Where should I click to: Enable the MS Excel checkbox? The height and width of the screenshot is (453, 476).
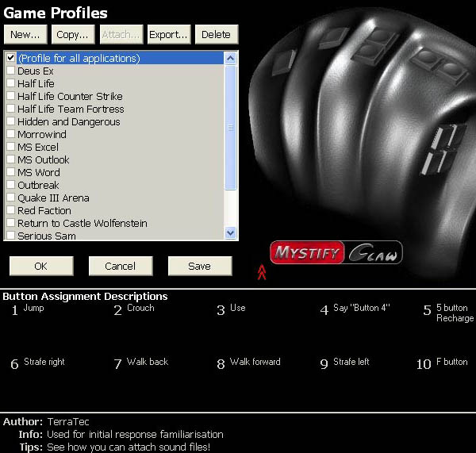tap(11, 146)
